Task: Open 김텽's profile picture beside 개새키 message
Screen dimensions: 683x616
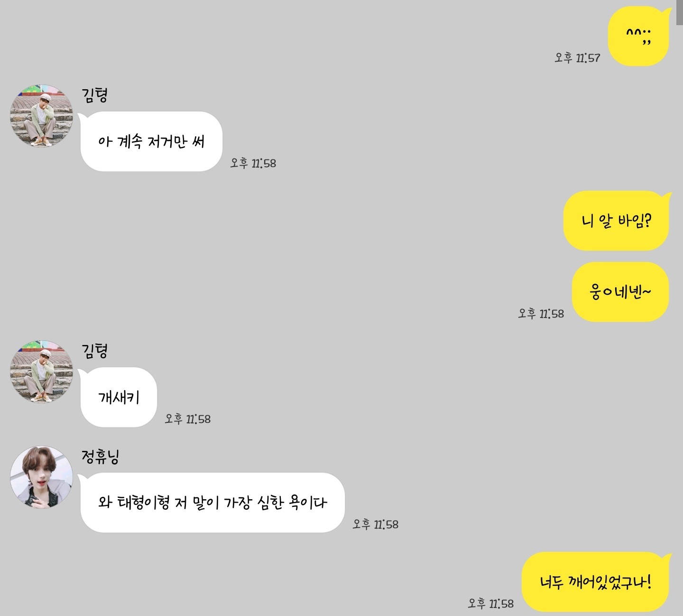Action: click(x=42, y=372)
